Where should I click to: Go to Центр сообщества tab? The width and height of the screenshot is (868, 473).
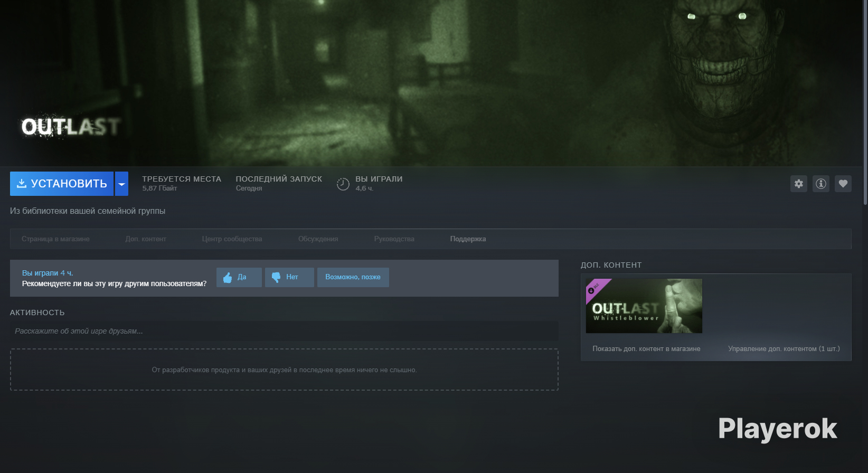pos(232,239)
